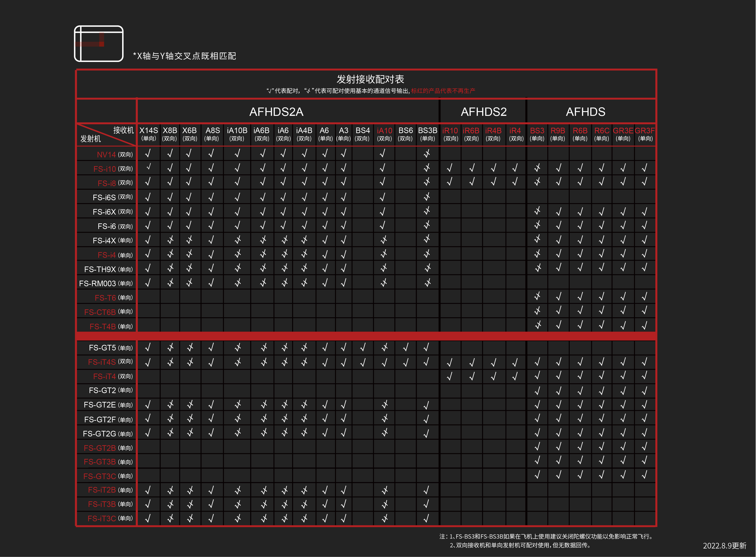Click footnote 2 about 双向接收机和单向发射机
Viewport: 756px width, 557px height.
click(x=520, y=545)
